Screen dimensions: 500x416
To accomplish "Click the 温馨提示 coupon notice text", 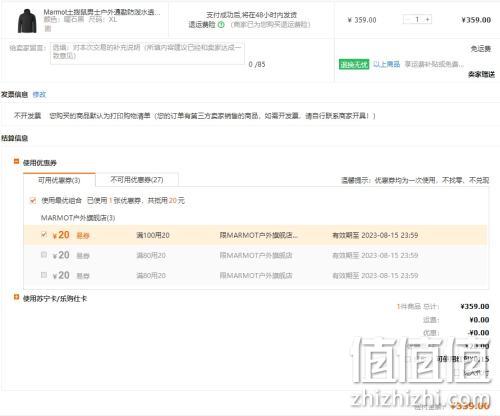I will click(x=415, y=180).
